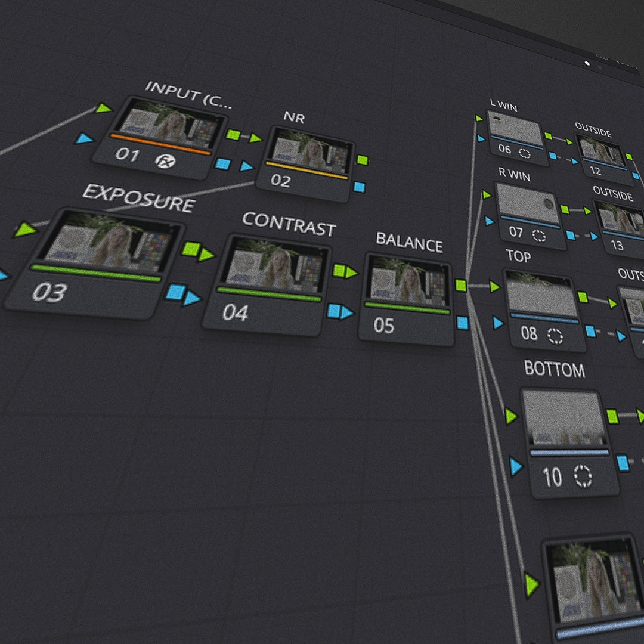Click the window icon on node 06
Image resolution: width=644 pixels, height=644 pixels.
point(524,153)
